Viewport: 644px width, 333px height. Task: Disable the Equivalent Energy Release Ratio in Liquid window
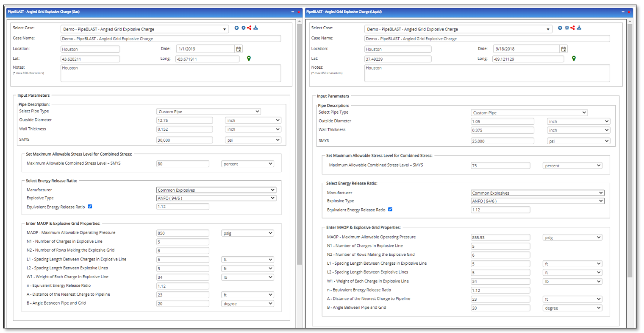390,209
